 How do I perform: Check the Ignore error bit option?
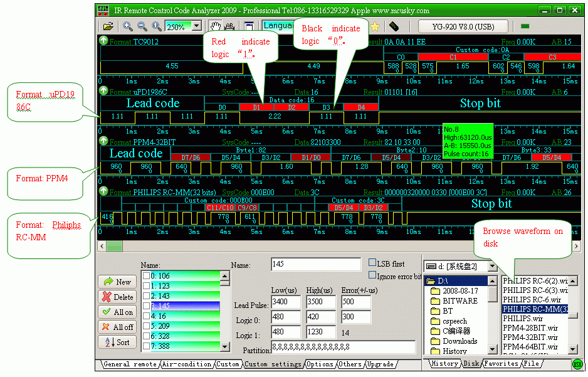pyautogui.click(x=372, y=275)
